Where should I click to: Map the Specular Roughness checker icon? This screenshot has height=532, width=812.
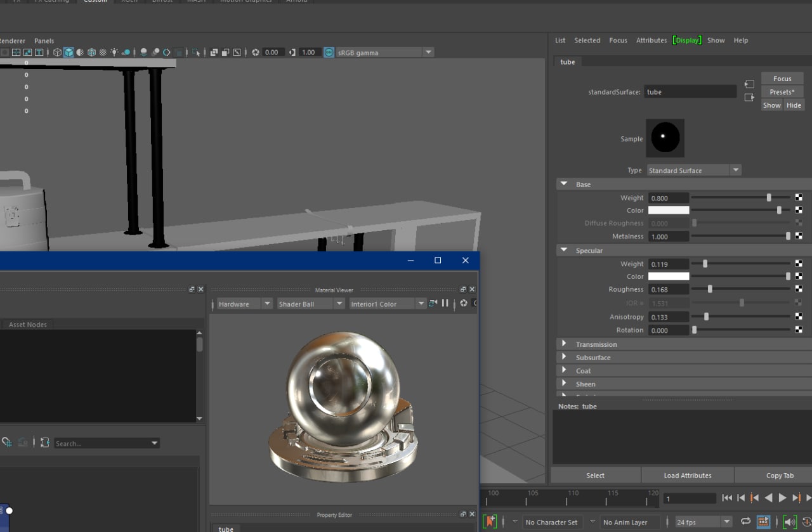coord(799,289)
